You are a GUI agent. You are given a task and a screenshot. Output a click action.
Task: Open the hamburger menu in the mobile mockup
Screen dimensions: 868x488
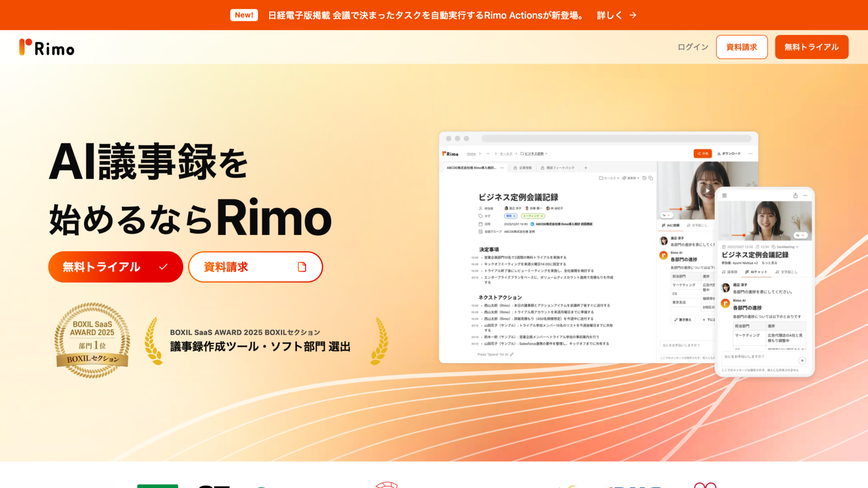724,196
